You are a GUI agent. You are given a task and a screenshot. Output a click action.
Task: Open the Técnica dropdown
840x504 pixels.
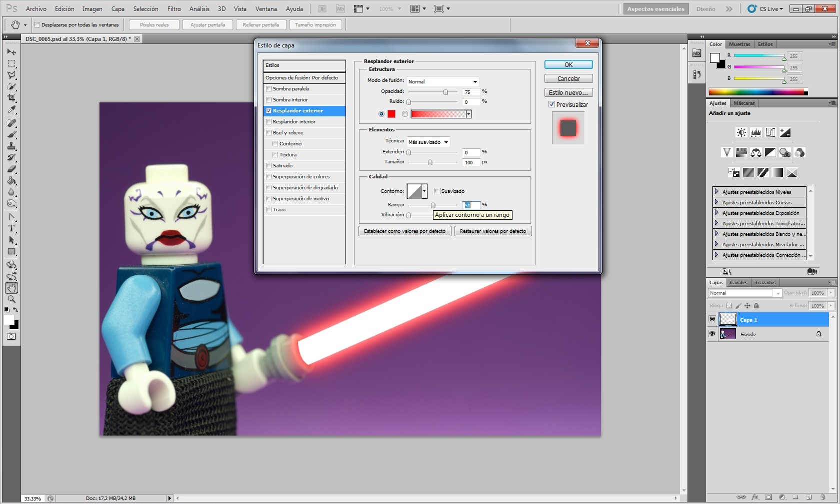pos(428,142)
